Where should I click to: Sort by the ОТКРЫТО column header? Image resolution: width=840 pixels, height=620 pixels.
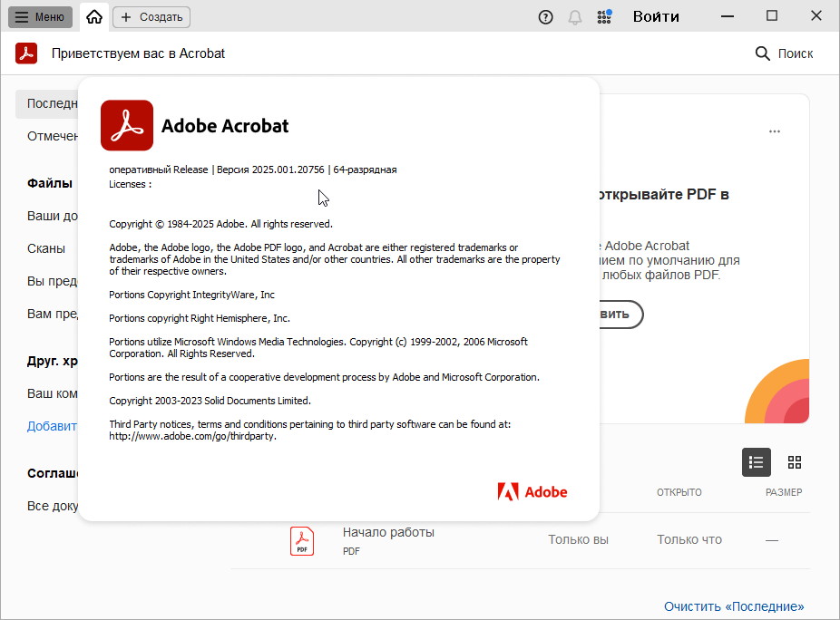679,492
